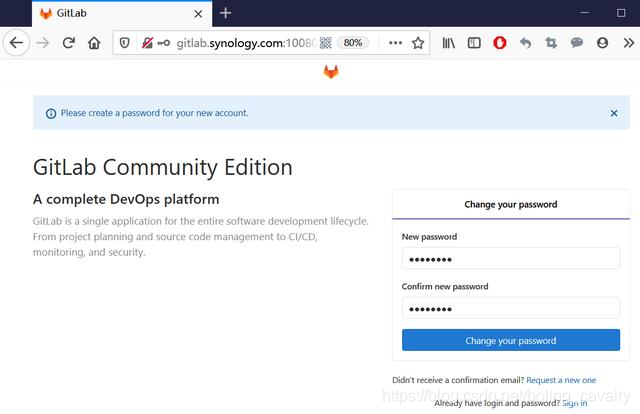Open the Library bookmarks icon
The image size is (640, 414).
coord(449,43)
